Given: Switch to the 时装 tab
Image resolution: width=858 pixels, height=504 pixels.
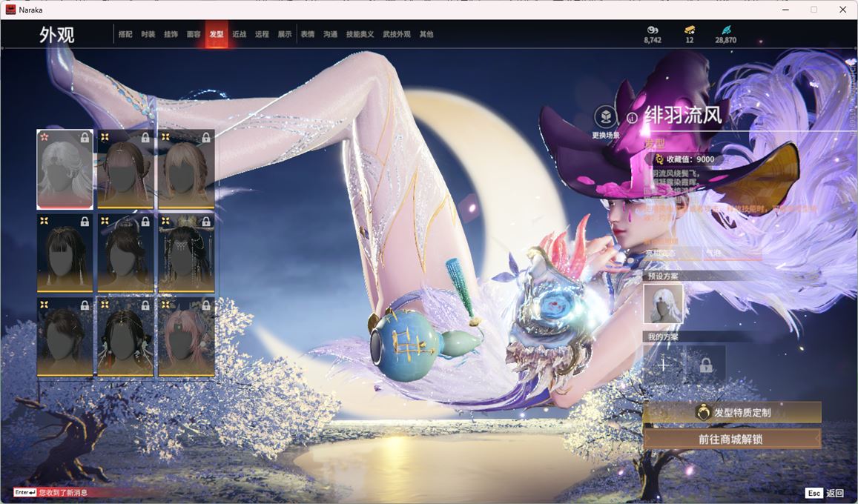Looking at the screenshot, I should click(x=148, y=34).
